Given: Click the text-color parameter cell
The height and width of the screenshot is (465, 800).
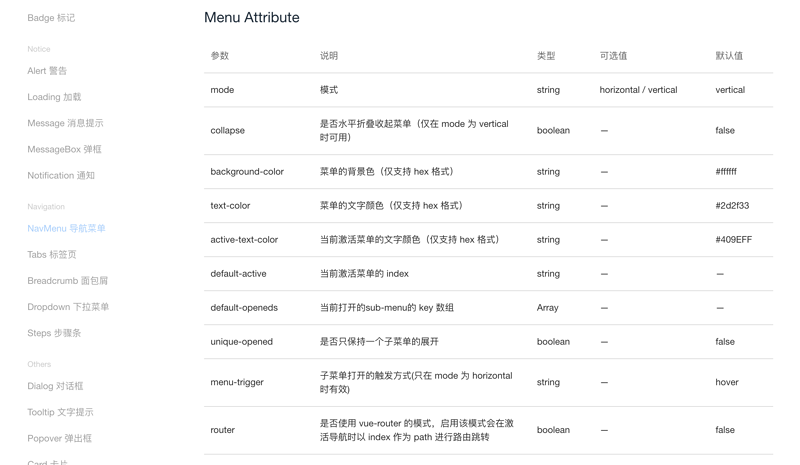Looking at the screenshot, I should (x=230, y=206).
